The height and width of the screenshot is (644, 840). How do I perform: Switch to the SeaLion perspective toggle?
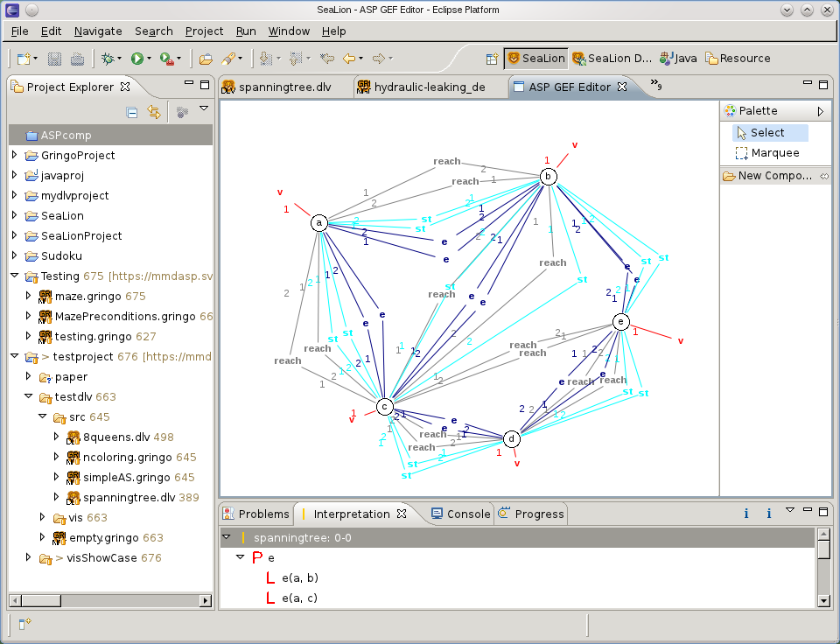click(535, 59)
